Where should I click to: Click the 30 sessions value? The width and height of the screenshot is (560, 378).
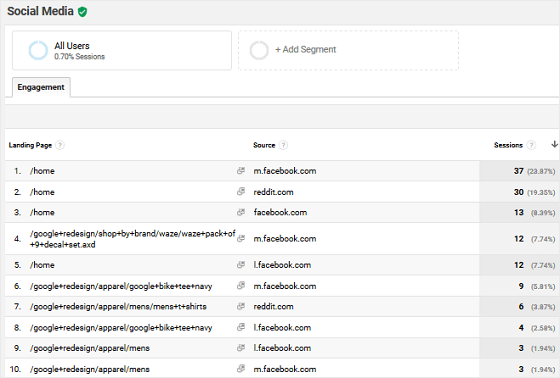[519, 192]
